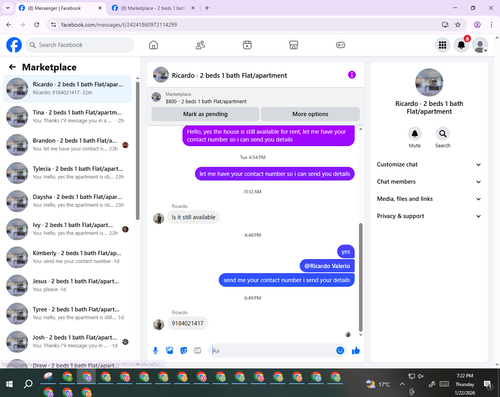
Task: Open the Tylecia conversation
Action: coord(67,173)
